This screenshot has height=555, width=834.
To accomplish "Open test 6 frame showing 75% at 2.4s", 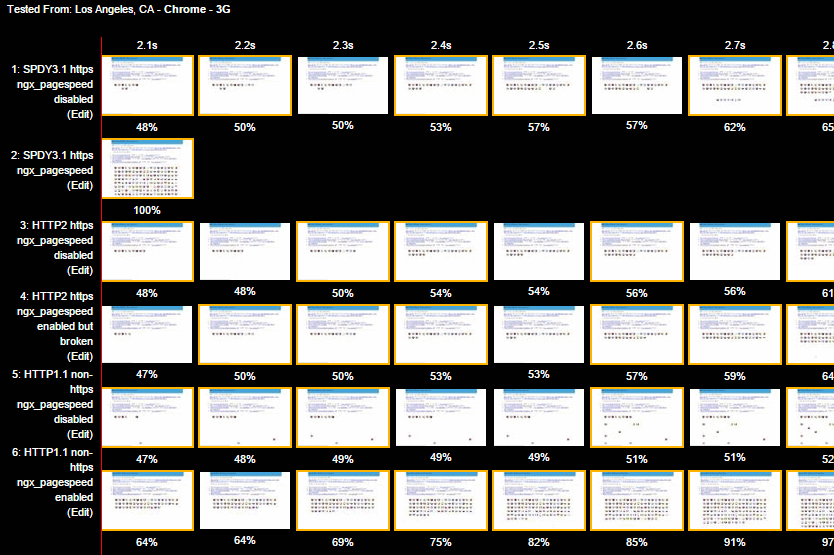I will point(441,500).
